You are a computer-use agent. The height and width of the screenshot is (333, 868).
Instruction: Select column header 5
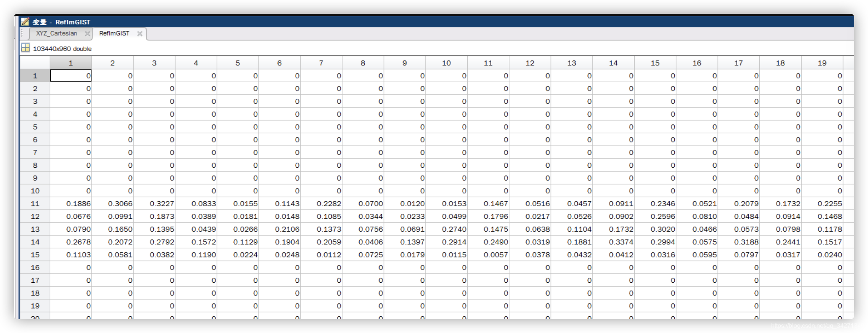pyautogui.click(x=238, y=63)
